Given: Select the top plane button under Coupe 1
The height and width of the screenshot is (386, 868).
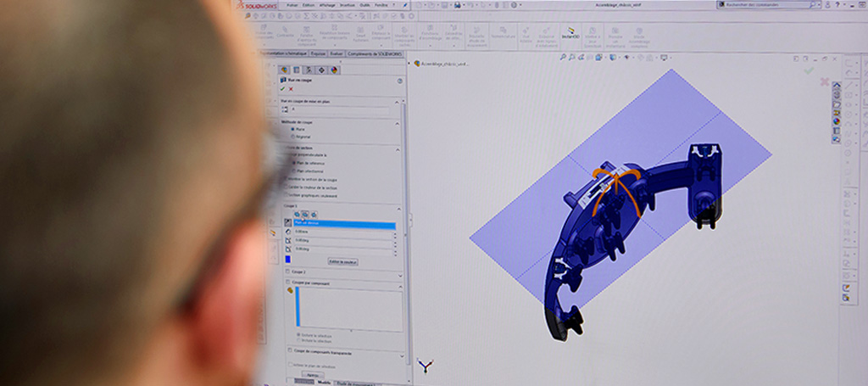Looking at the screenshot, I should (305, 215).
